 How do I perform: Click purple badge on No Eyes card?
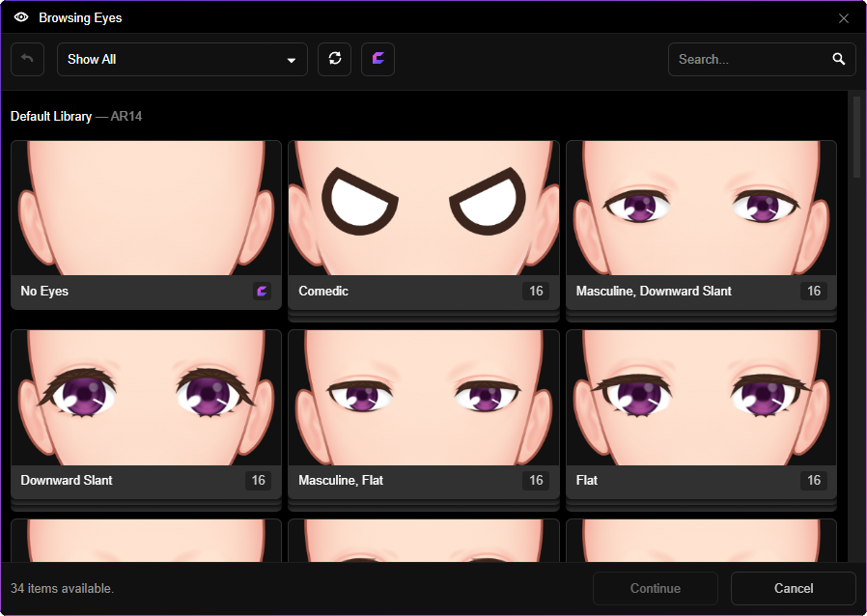[262, 291]
